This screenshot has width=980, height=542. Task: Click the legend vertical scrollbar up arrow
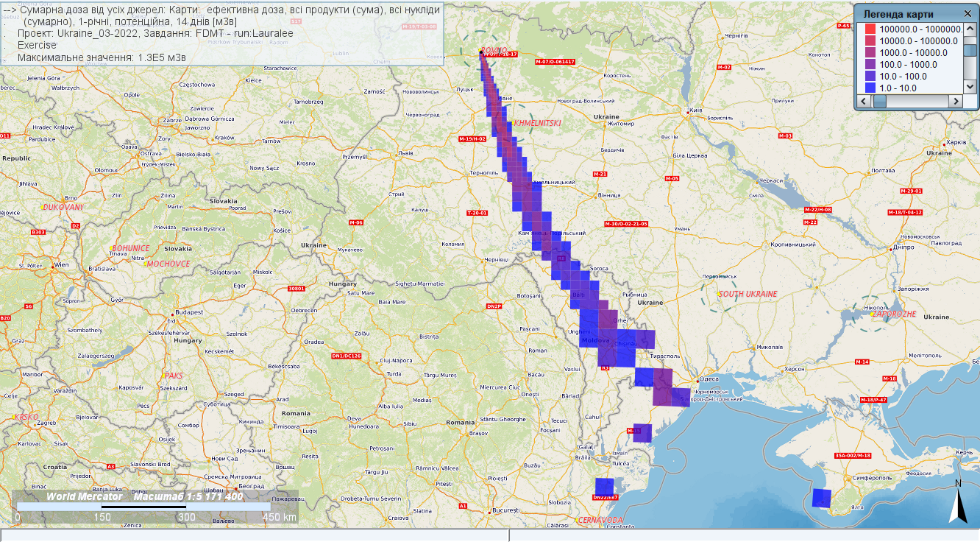pos(969,29)
